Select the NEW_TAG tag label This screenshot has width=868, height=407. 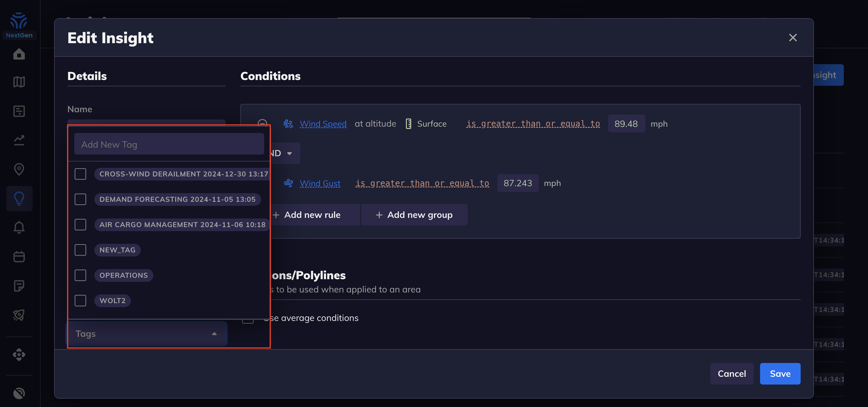(117, 250)
